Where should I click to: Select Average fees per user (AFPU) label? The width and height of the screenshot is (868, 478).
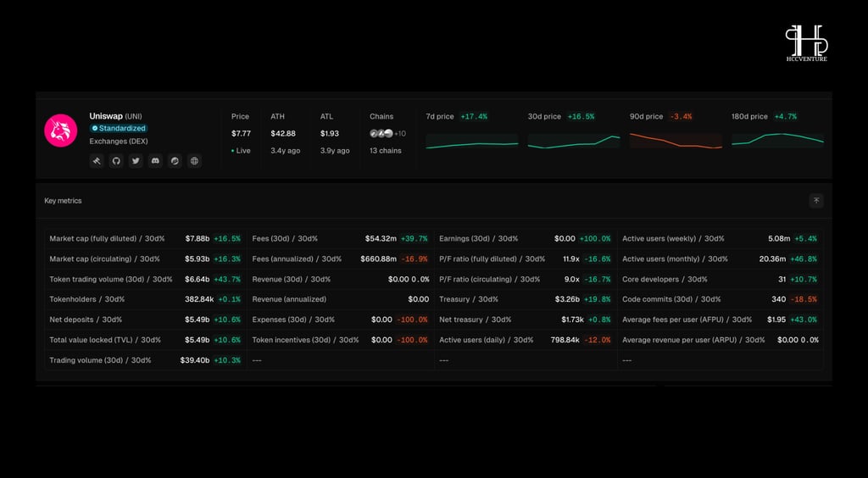[687, 320]
